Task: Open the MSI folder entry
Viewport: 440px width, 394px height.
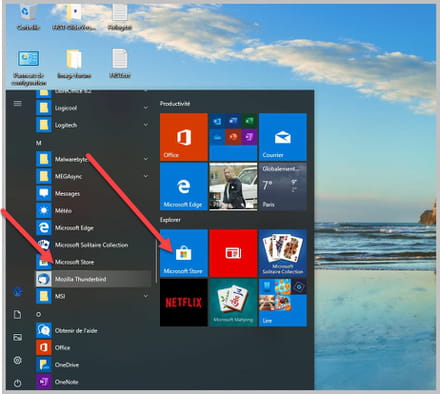Action: [93, 296]
